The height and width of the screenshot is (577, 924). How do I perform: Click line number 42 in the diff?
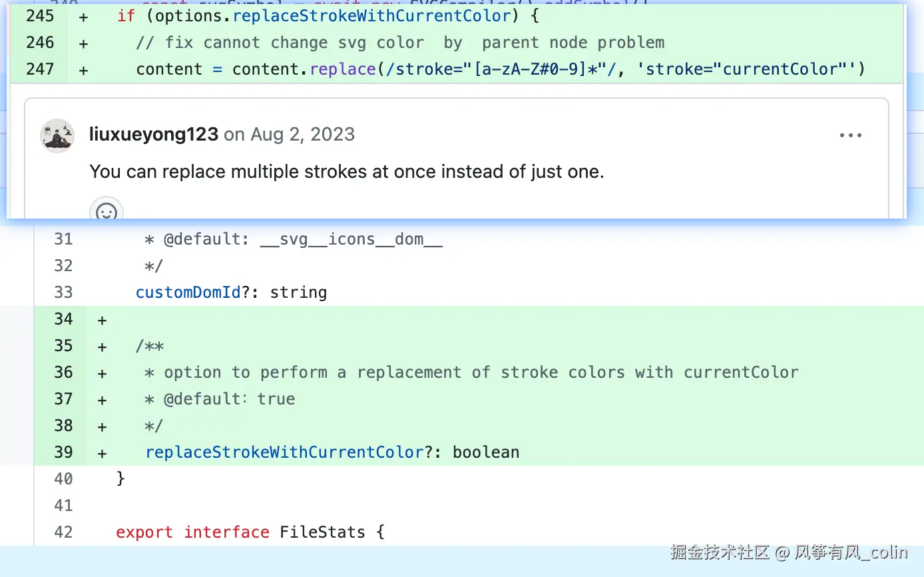tap(63, 532)
